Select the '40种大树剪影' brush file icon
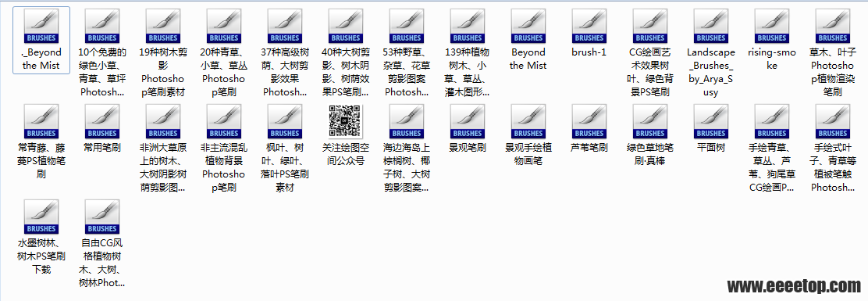 pos(346,27)
